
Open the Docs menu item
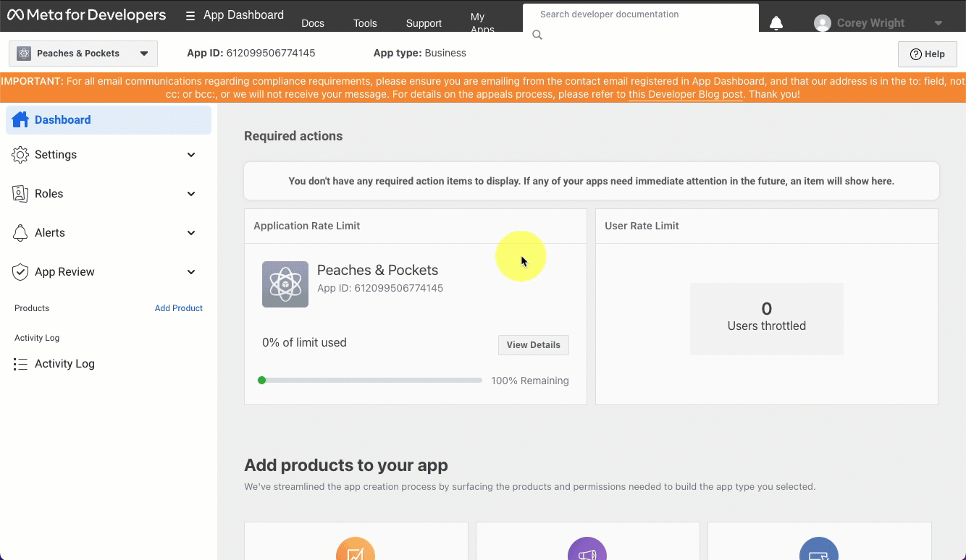click(x=313, y=23)
